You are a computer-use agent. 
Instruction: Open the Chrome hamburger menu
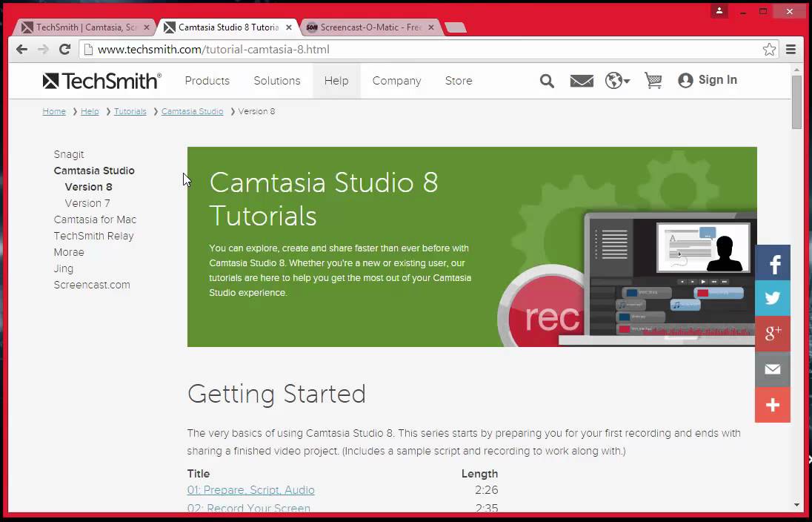tap(791, 49)
